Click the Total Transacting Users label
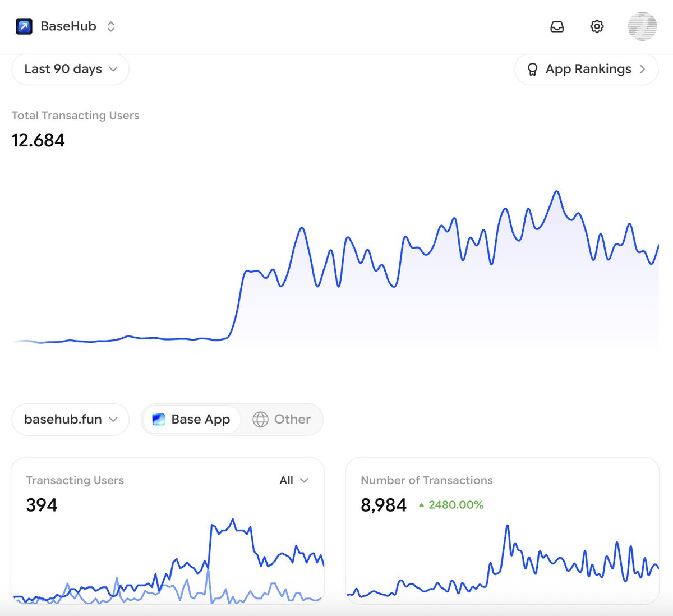 tap(75, 116)
